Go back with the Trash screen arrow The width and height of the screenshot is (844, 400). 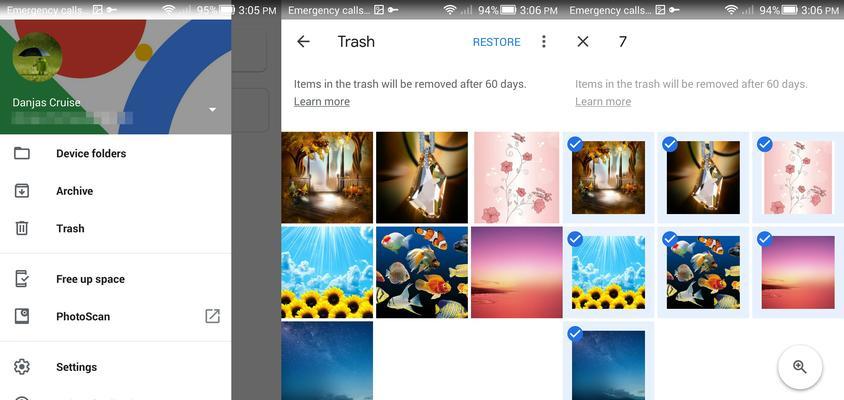(x=304, y=41)
